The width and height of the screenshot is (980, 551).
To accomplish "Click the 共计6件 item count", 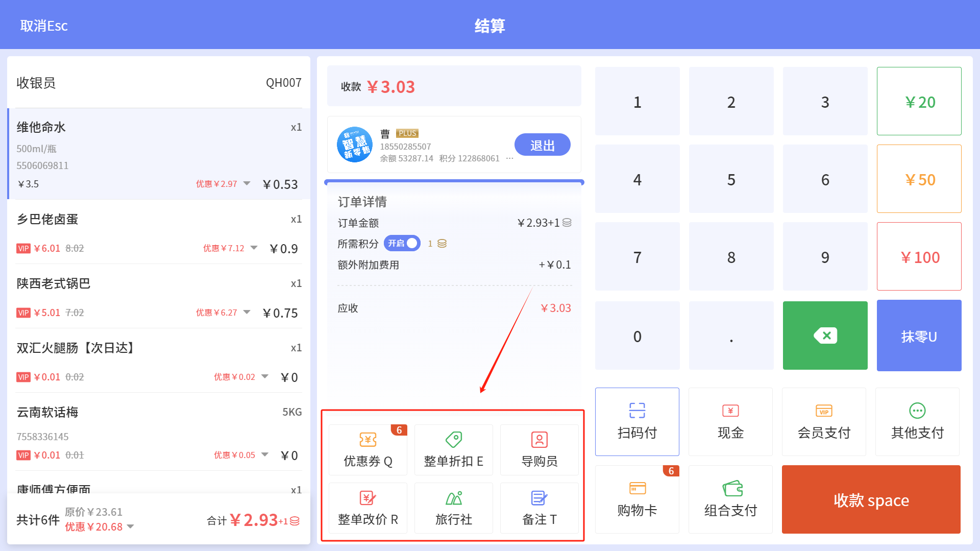I will [38, 520].
